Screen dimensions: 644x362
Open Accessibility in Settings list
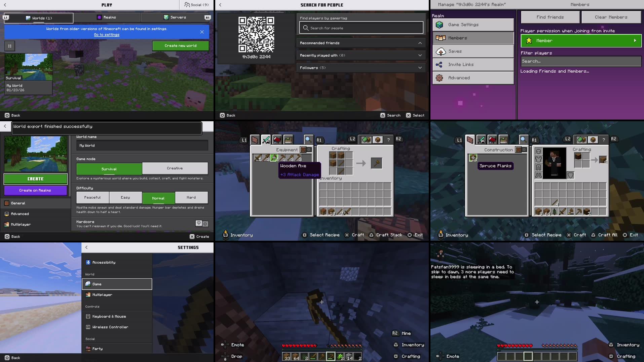(x=117, y=262)
